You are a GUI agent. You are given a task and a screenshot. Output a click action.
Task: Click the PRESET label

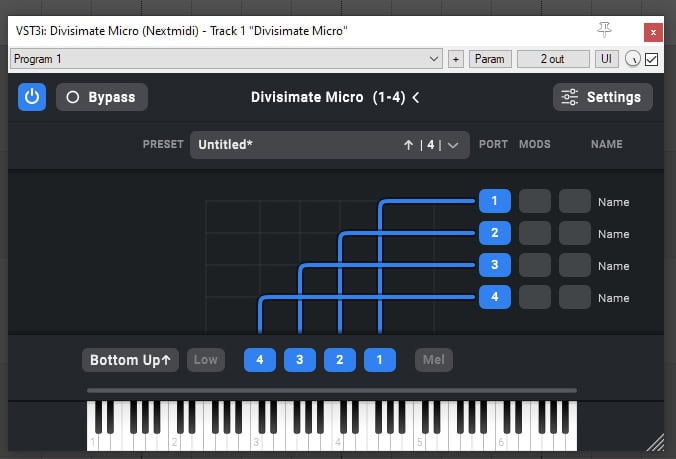point(163,144)
